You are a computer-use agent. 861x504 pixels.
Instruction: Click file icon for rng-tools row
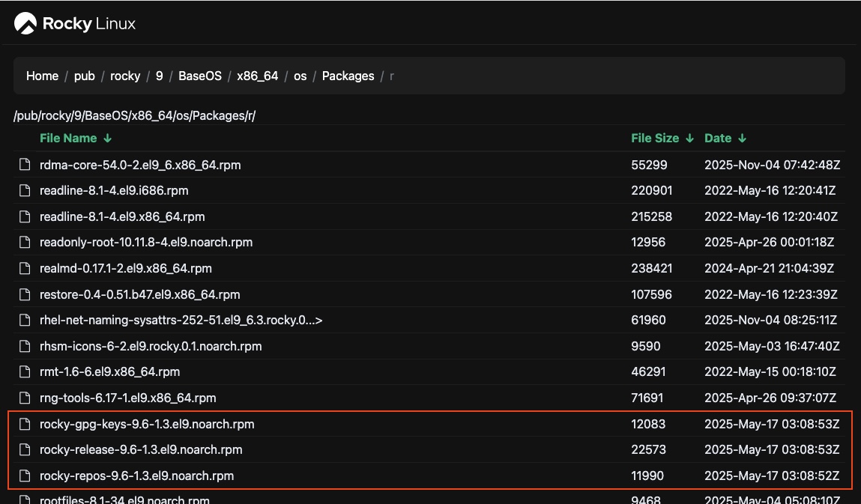(25, 398)
